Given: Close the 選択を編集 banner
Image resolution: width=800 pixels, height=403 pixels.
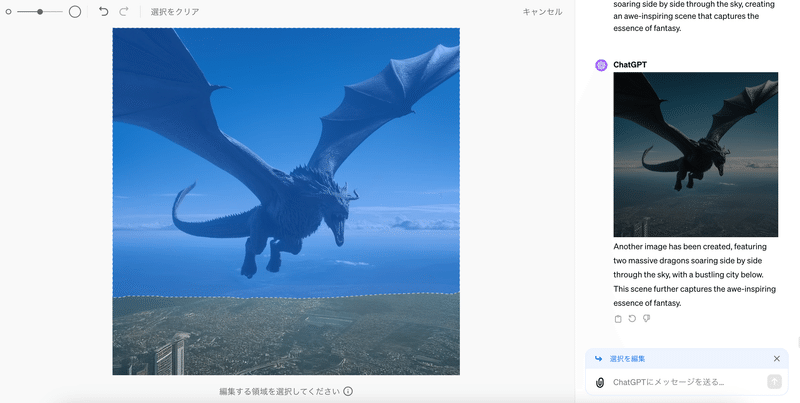Looking at the screenshot, I should pos(777,359).
